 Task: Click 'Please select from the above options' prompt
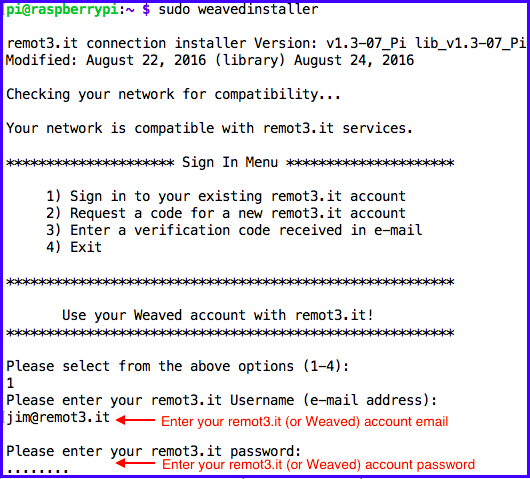pyautogui.click(x=177, y=366)
